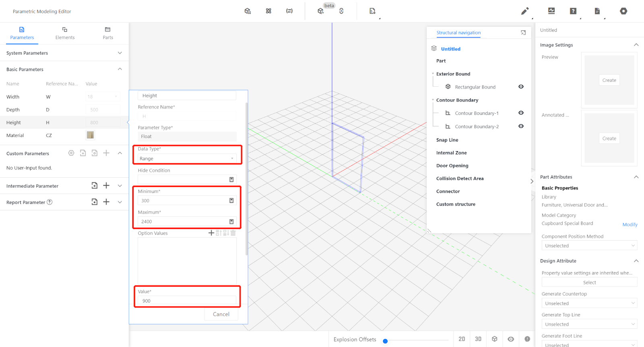Toggle visibility of Contour Boundary-1

point(521,113)
